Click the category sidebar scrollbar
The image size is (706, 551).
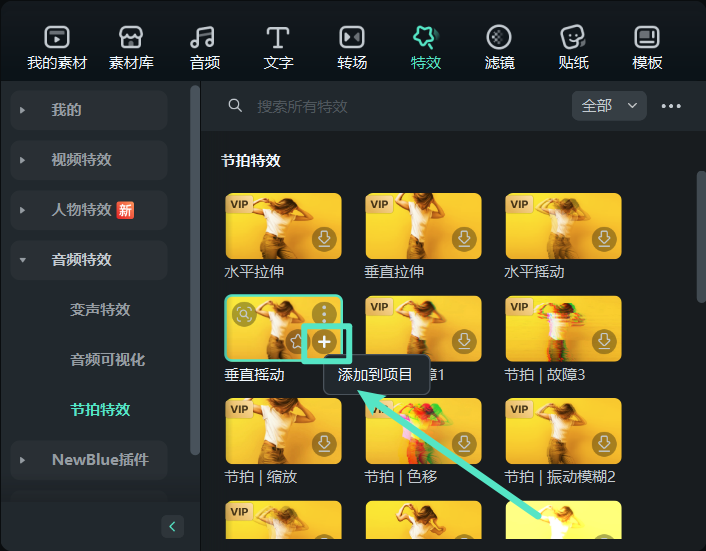195,270
